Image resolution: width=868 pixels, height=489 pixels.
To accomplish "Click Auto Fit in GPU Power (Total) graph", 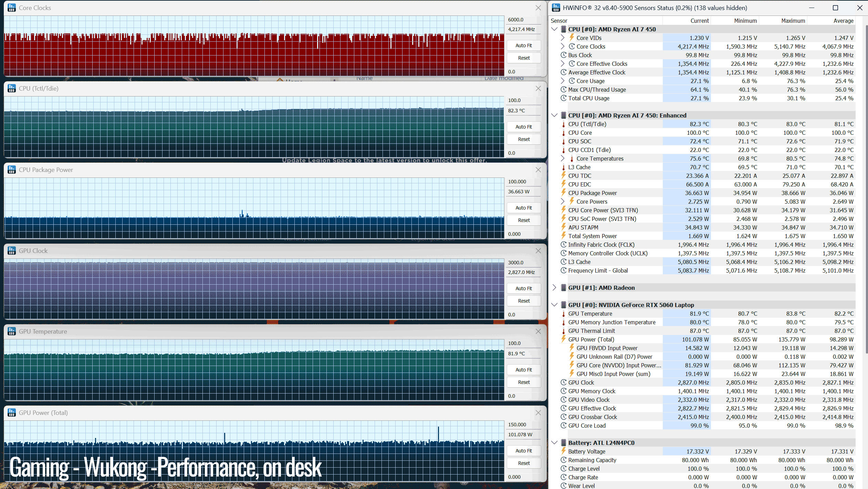I will point(524,451).
